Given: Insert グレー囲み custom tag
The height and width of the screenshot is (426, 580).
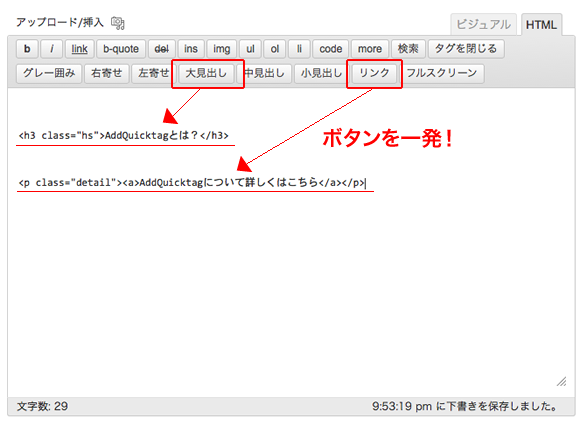Looking at the screenshot, I should pos(49,73).
